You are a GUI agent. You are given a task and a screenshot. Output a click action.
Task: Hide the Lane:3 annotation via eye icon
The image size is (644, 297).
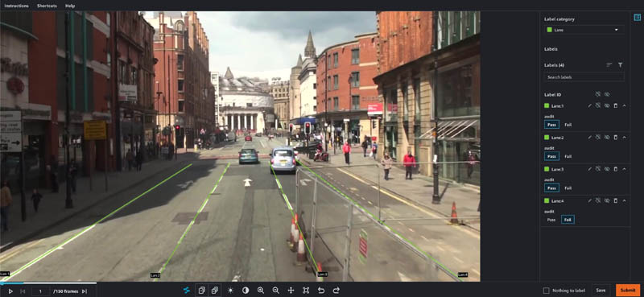(x=607, y=169)
